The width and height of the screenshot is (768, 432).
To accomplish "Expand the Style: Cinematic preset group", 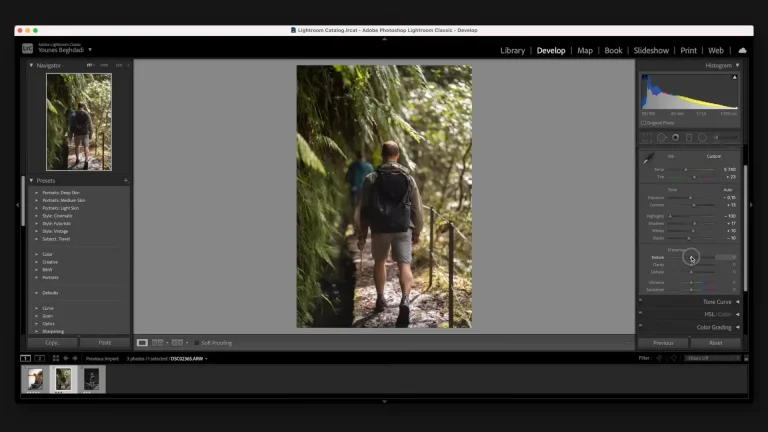I will coord(36,216).
